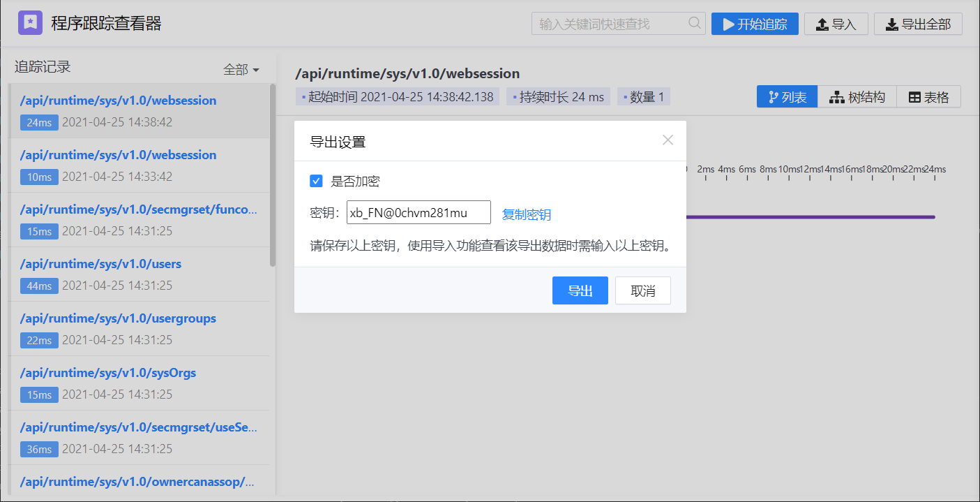This screenshot has height=502, width=980.
Task: Open the 导入 import button
Action: point(836,24)
